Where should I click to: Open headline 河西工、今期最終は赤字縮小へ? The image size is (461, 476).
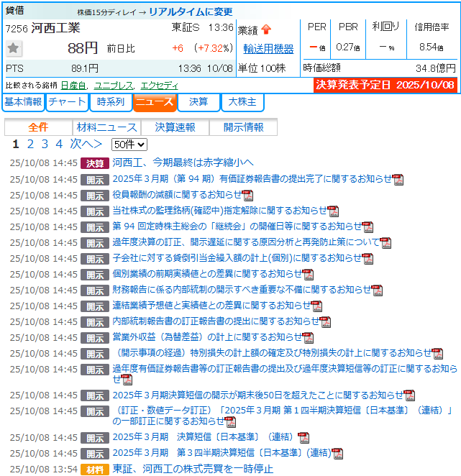[183, 163]
